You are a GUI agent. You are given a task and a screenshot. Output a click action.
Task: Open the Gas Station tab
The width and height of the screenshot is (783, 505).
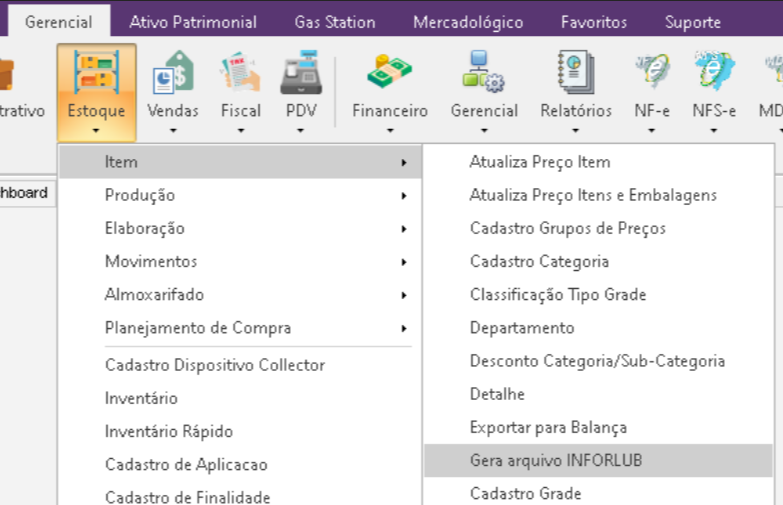coord(335,22)
